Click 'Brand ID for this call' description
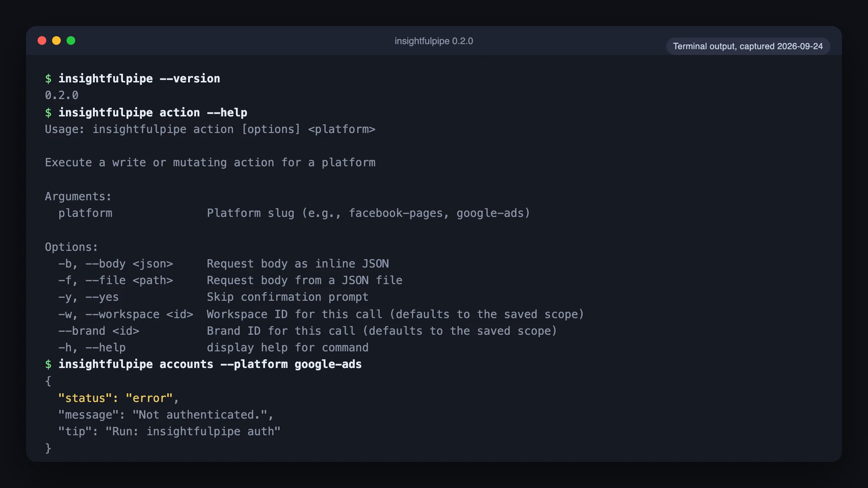 tap(382, 331)
